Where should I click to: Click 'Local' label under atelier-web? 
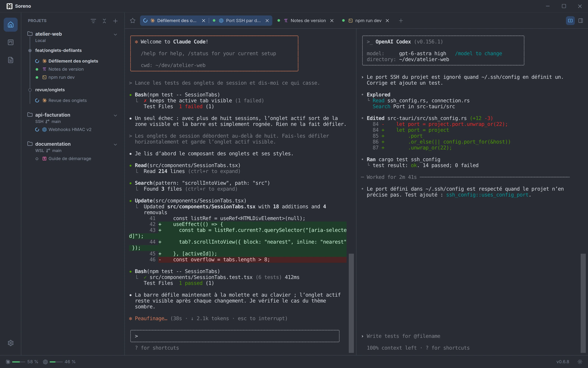[40, 40]
